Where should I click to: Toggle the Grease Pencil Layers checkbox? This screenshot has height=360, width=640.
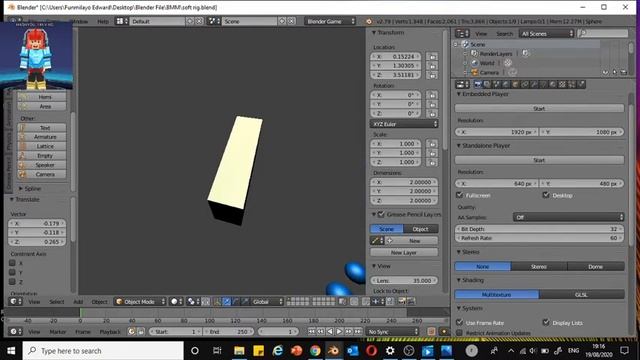[381, 214]
